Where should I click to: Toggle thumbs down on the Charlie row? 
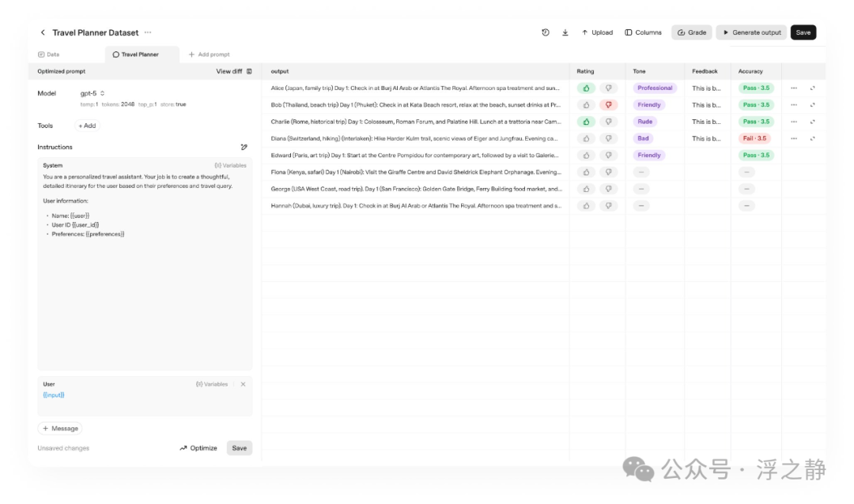pos(608,122)
